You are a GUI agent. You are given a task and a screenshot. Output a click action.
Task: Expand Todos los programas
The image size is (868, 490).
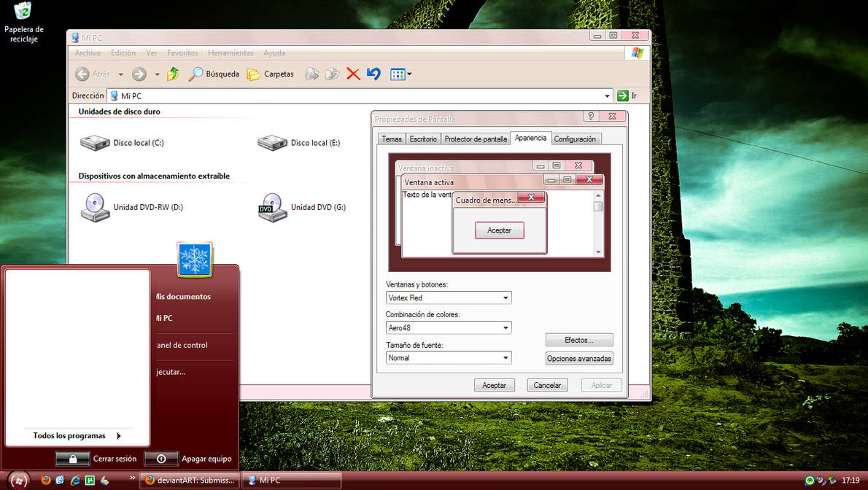pyautogui.click(x=77, y=436)
